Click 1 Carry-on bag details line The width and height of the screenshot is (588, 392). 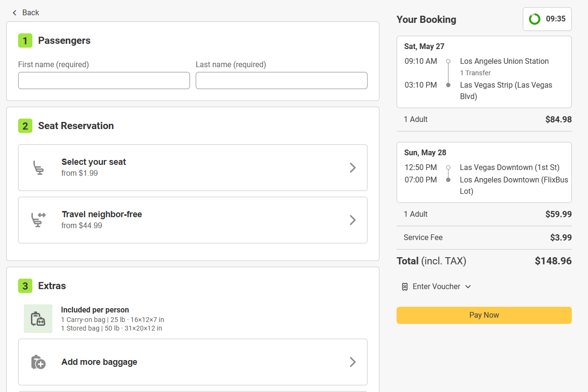point(112,320)
